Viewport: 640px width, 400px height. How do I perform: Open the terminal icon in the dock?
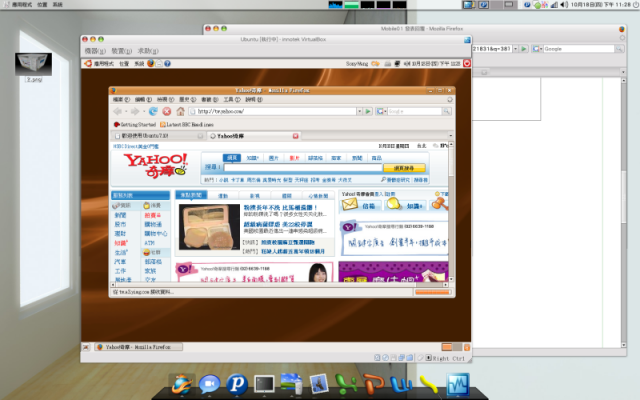coord(264,384)
